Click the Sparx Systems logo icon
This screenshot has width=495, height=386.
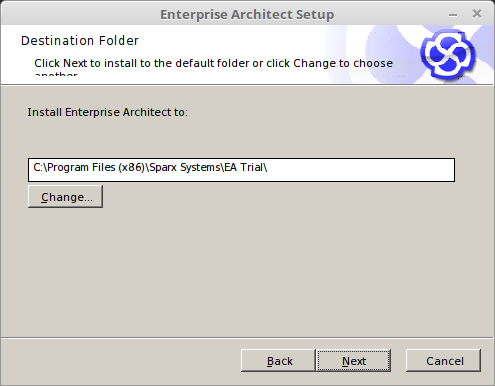click(448, 54)
